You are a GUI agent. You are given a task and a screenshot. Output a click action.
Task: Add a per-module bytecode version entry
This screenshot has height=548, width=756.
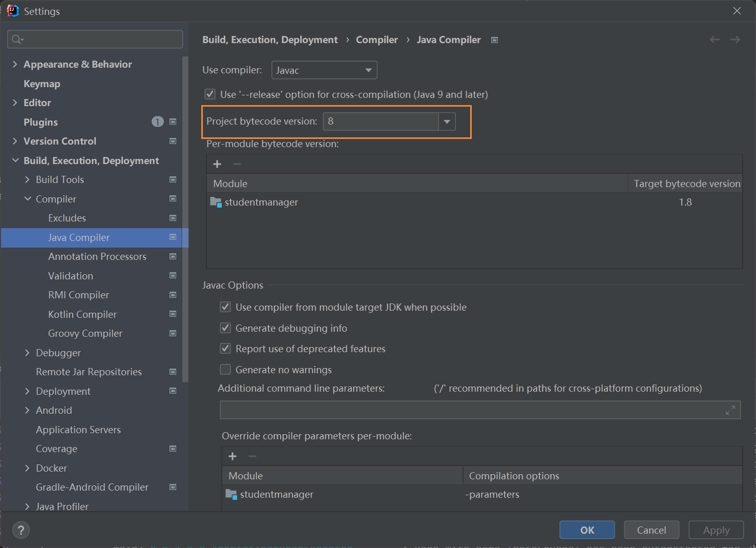[217, 164]
